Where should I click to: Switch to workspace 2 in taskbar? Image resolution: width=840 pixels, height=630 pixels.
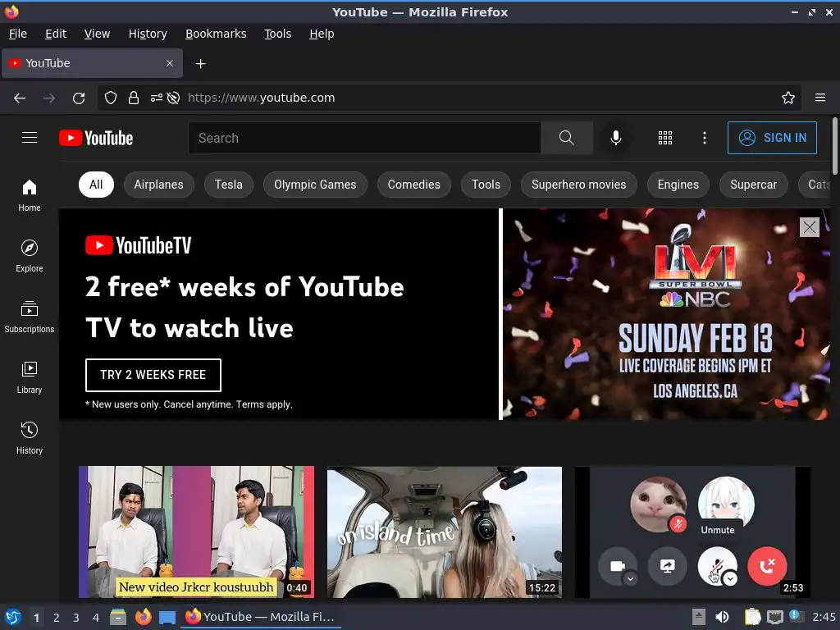(x=57, y=618)
